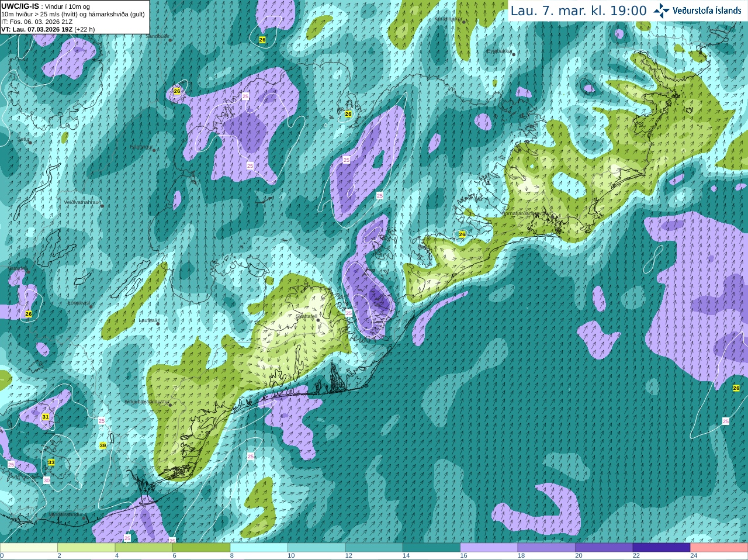
Task: Click the Kárahnjúkar place label
Action: point(448,19)
